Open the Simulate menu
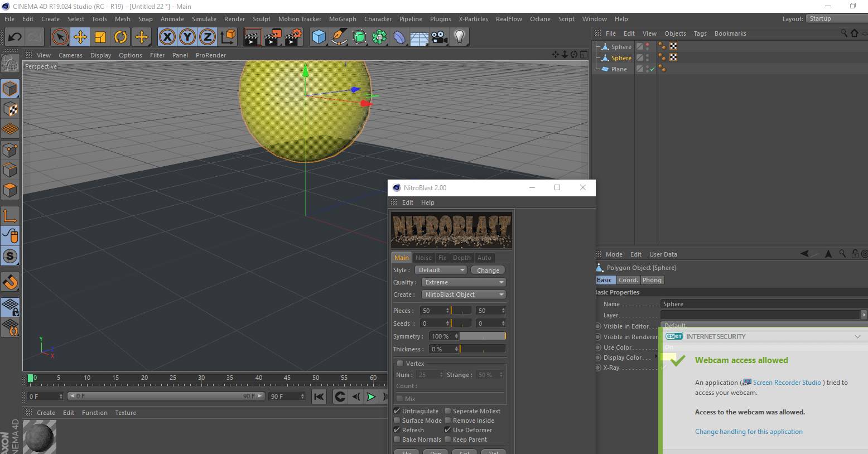868x454 pixels. click(x=204, y=19)
